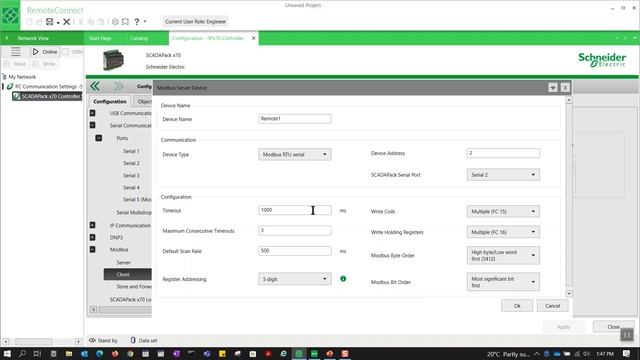The height and width of the screenshot is (360, 640).
Task: Click the Device Address input field
Action: tap(503, 153)
